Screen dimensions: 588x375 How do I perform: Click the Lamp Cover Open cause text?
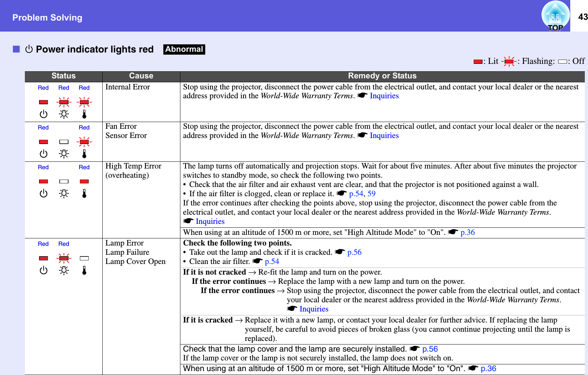(x=136, y=261)
